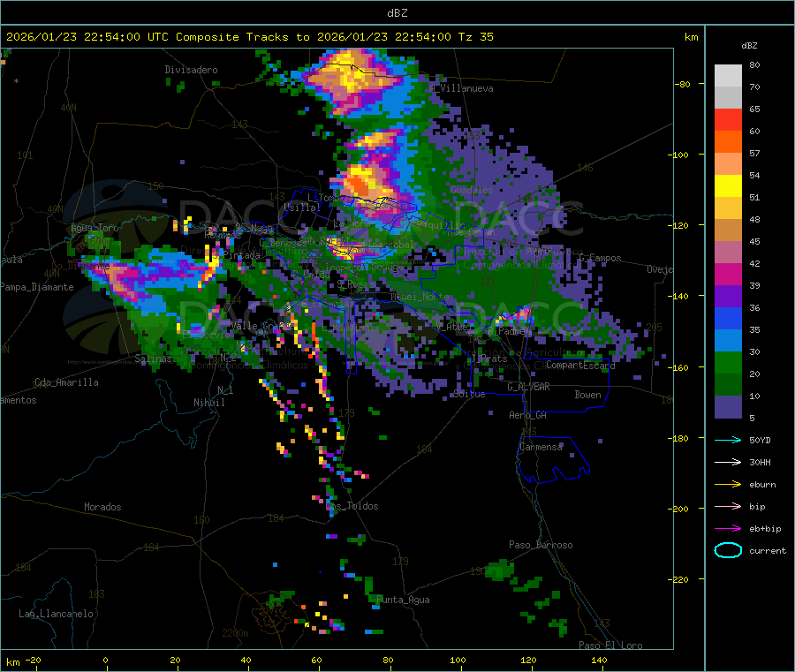Click the 'Cda_Amarilla' map label
795x672 pixels.
66,382
